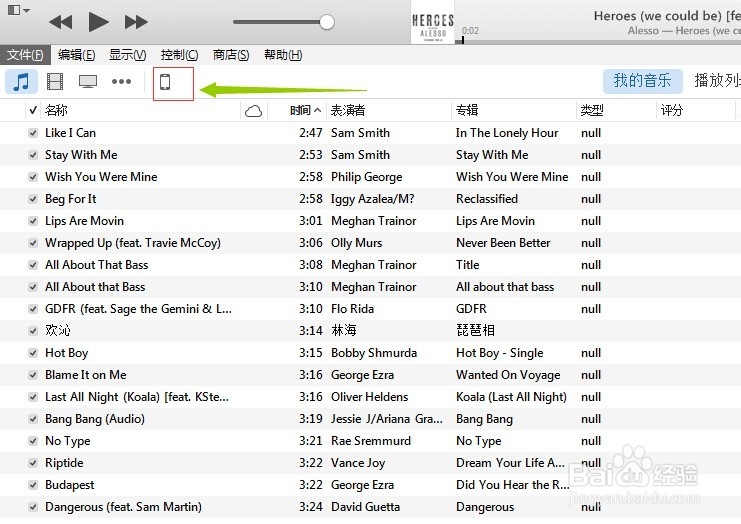Click the now playing Heroes title
The image size is (741, 524).
(x=667, y=16)
